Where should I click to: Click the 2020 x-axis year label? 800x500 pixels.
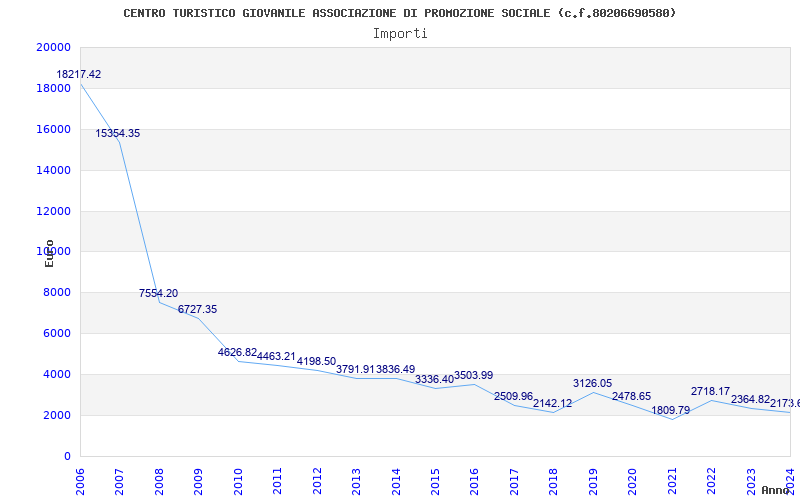tap(632, 482)
